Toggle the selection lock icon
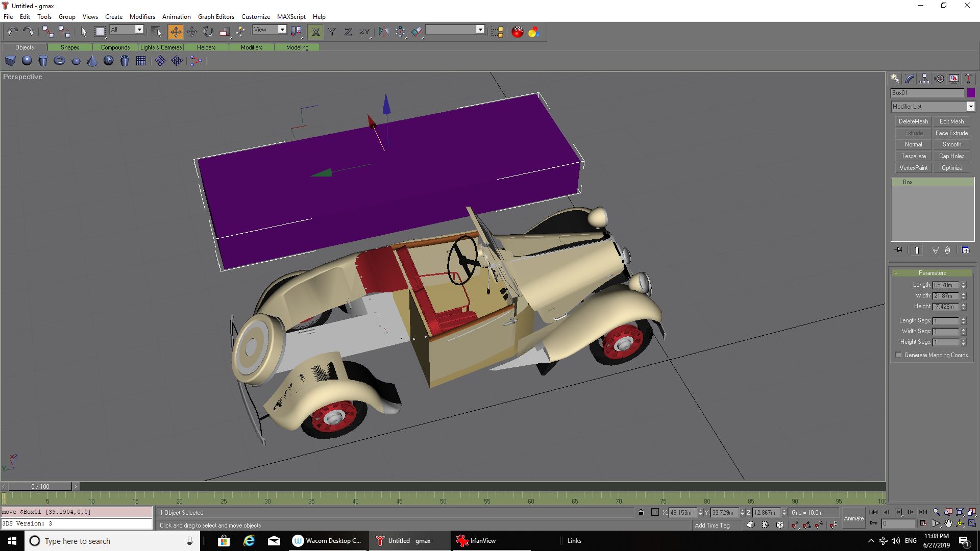The height and width of the screenshot is (551, 980). point(641,513)
